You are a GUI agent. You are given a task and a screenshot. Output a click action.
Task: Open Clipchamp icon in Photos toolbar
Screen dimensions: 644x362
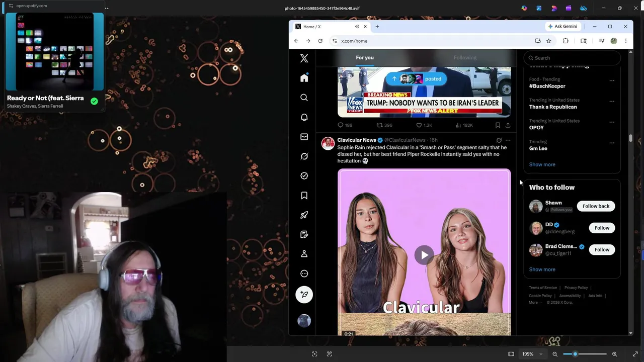point(569,8)
